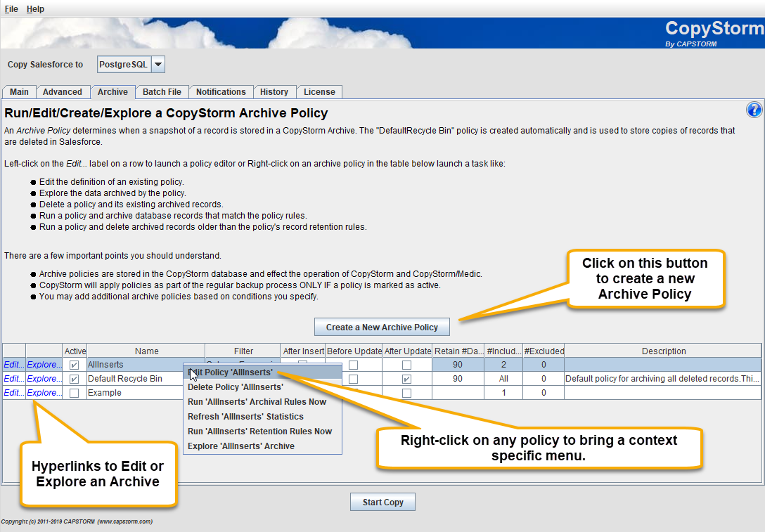The width and height of the screenshot is (765, 532).
Task: Enable Active checkbox for Example policy
Action: click(74, 393)
